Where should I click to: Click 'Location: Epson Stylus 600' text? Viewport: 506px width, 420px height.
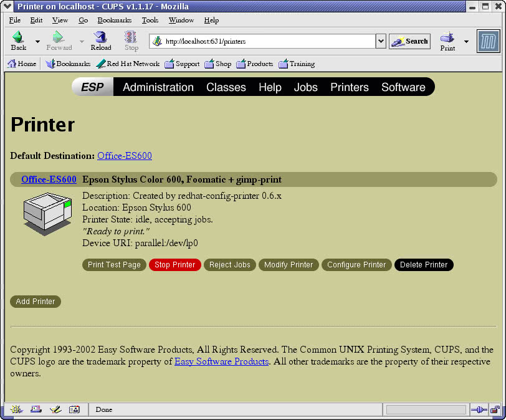pos(136,208)
